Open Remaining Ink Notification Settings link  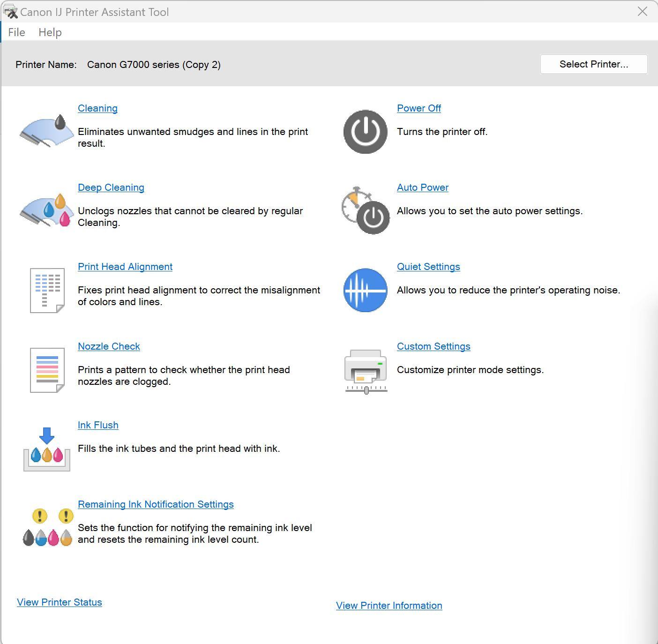(156, 504)
